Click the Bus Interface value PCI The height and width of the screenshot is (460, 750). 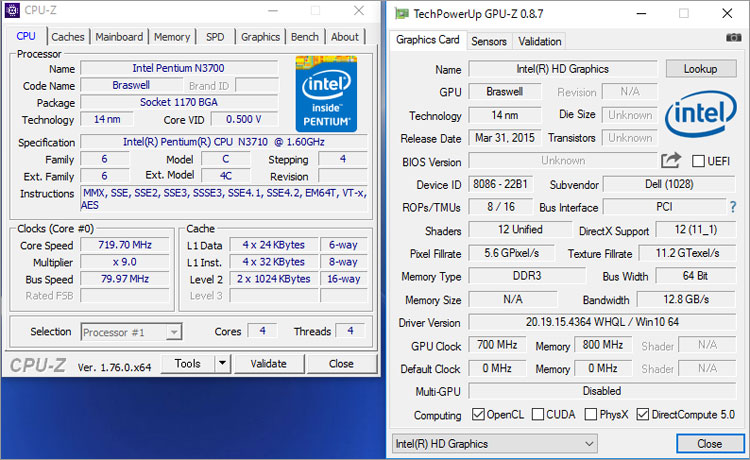665,207
